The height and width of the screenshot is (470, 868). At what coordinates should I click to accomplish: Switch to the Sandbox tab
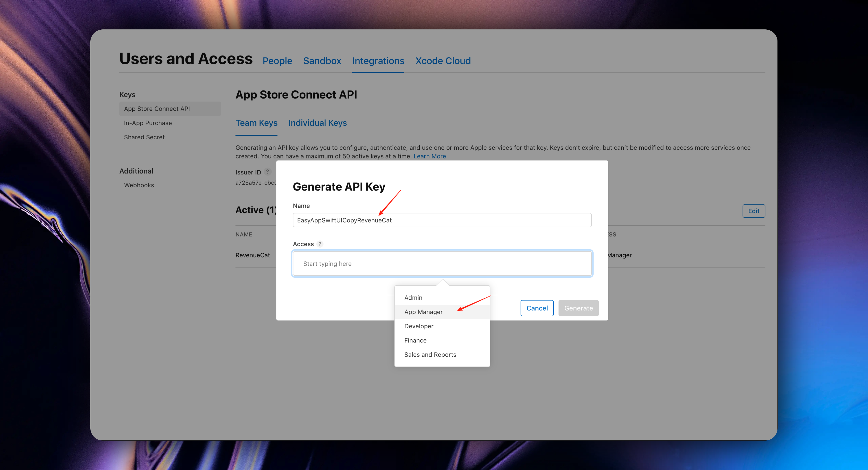click(x=322, y=61)
